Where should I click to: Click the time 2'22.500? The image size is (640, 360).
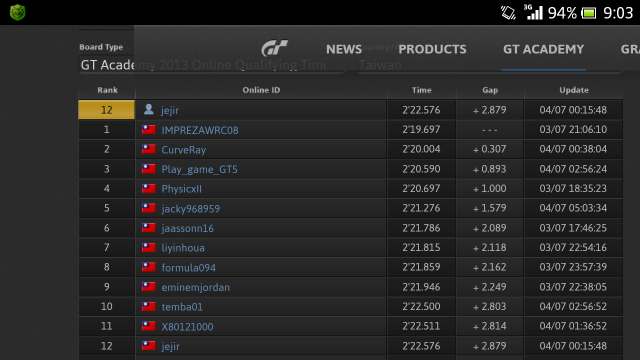coord(421,307)
